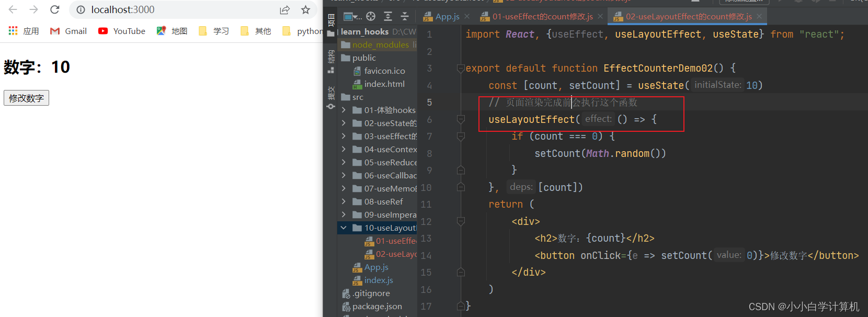Screen dimensions: 868x317
Task: Collapse the 10-useLayoutEffect folder
Action: tap(344, 228)
